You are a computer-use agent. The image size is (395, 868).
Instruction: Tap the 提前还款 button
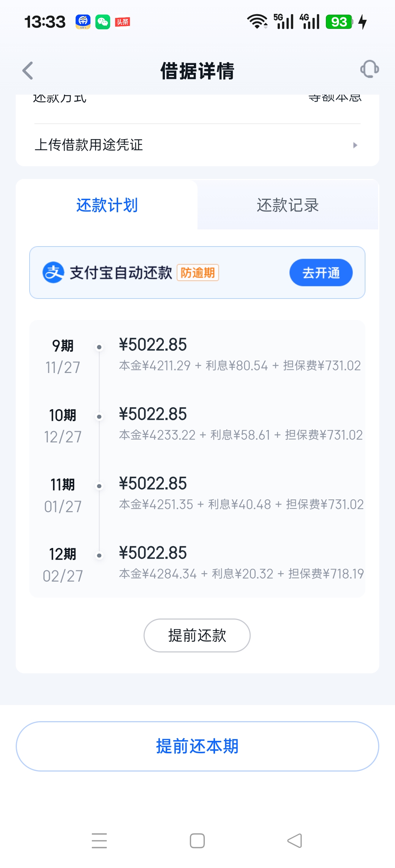coord(197,635)
